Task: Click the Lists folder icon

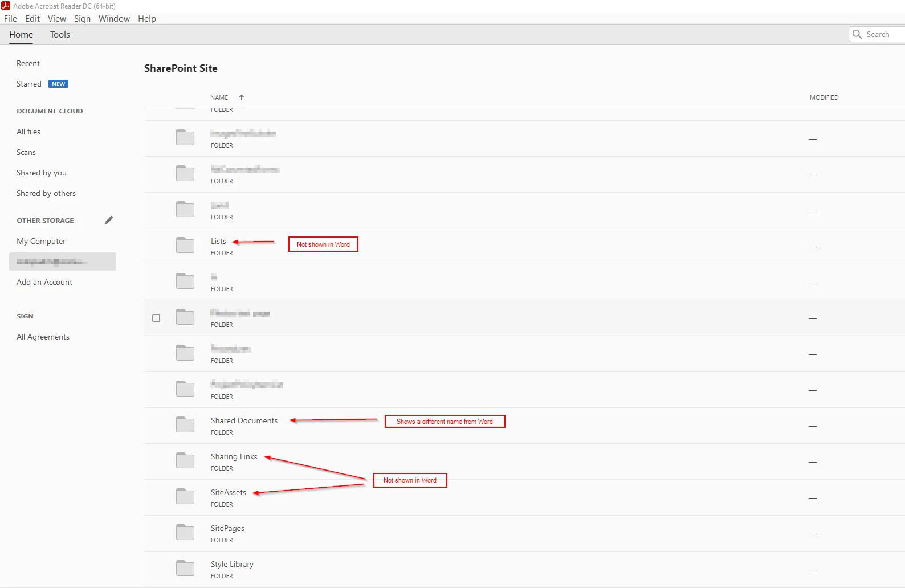Action: tap(185, 245)
